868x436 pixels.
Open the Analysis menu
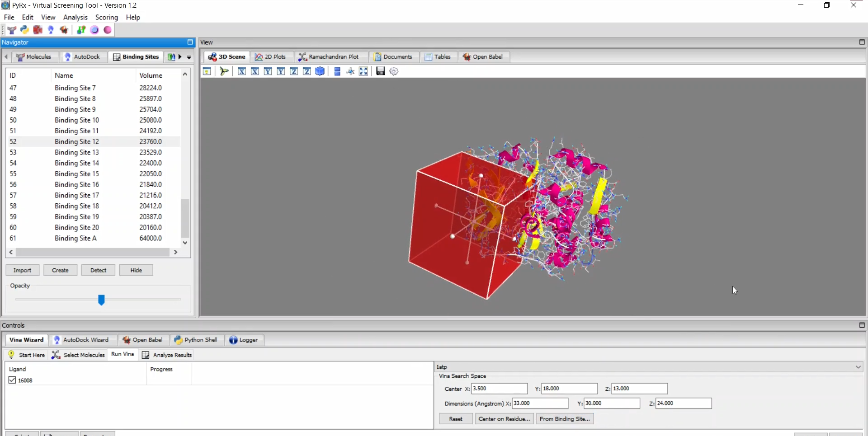(x=75, y=17)
